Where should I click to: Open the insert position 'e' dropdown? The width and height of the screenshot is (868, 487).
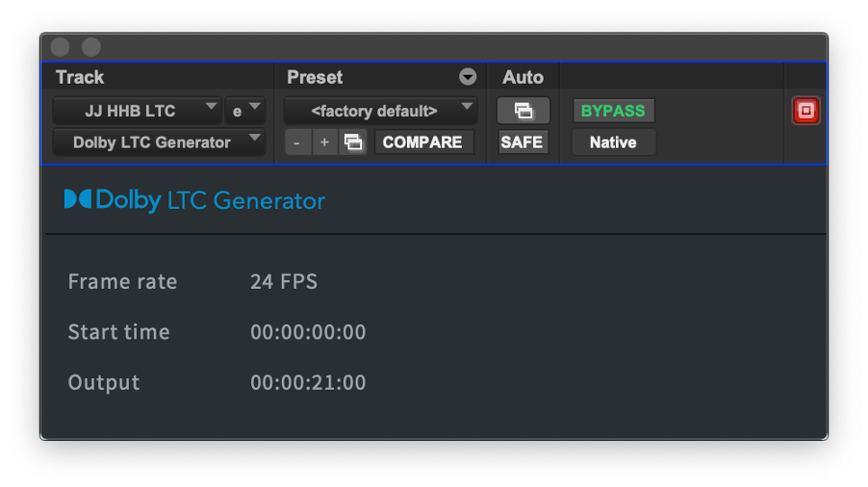244,111
